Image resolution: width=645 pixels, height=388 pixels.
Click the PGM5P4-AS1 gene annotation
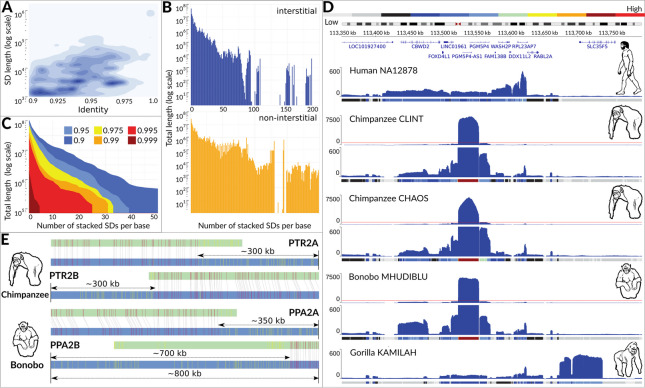pyautogui.click(x=467, y=56)
